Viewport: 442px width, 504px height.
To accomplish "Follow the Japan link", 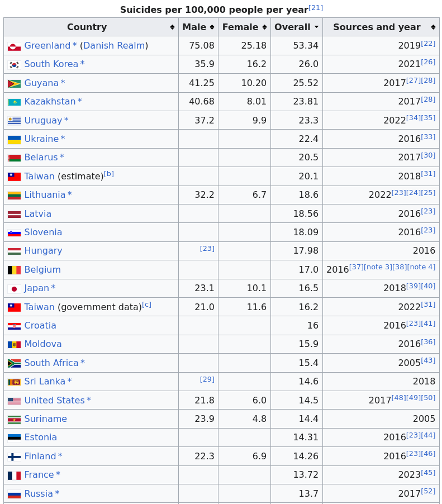I will (x=37, y=288).
